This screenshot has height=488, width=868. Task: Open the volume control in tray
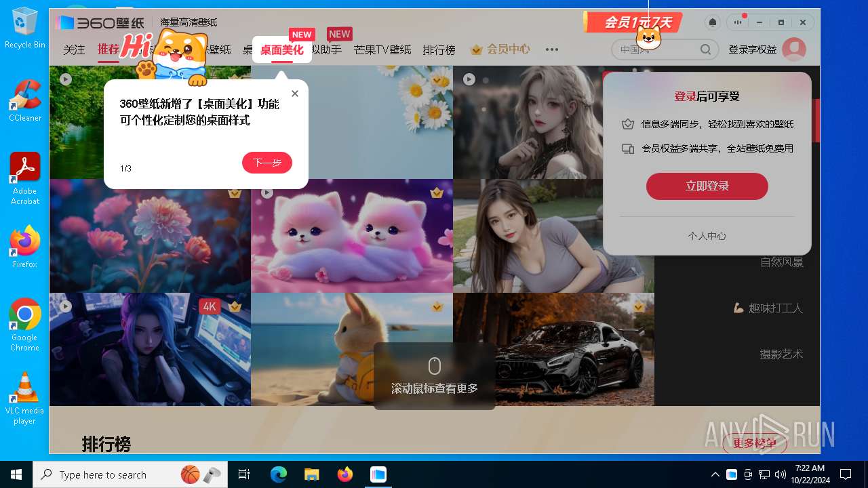[x=781, y=474]
